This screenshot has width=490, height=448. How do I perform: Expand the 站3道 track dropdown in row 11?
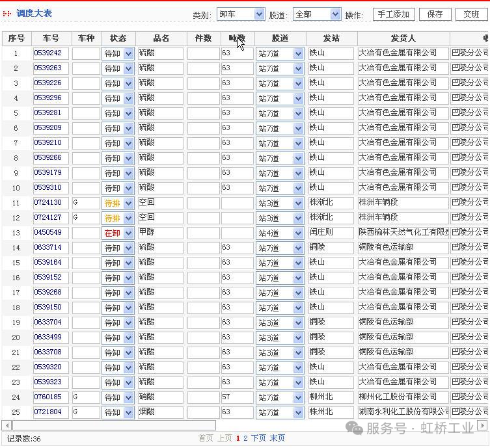coord(280,203)
